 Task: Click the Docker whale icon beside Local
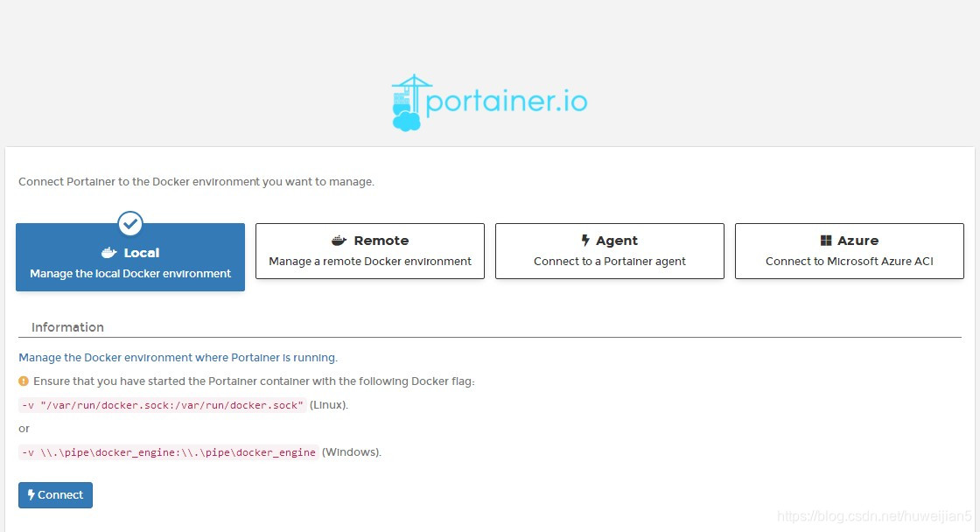point(109,253)
